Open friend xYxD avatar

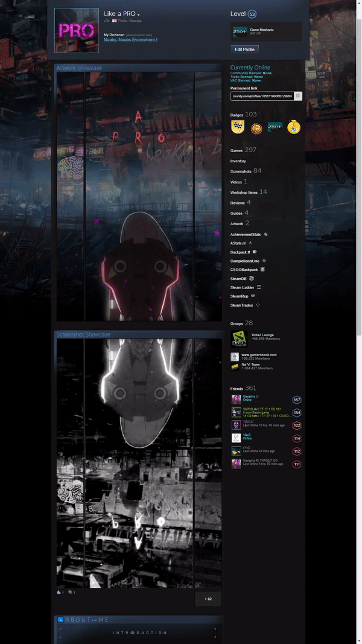pos(236,451)
